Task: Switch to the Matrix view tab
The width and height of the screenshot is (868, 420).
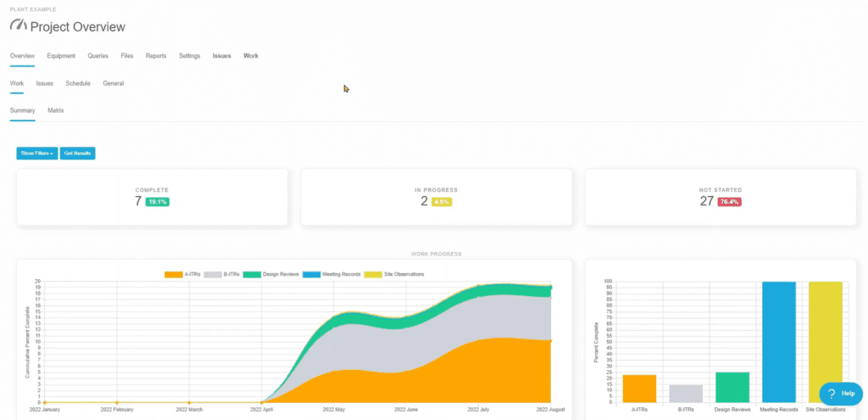Action: tap(56, 111)
